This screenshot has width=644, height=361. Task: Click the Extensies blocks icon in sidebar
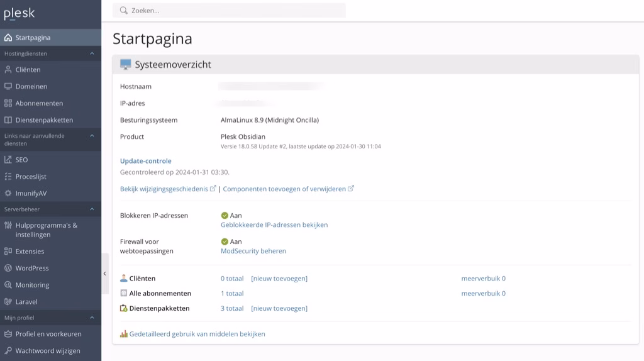[8, 251]
